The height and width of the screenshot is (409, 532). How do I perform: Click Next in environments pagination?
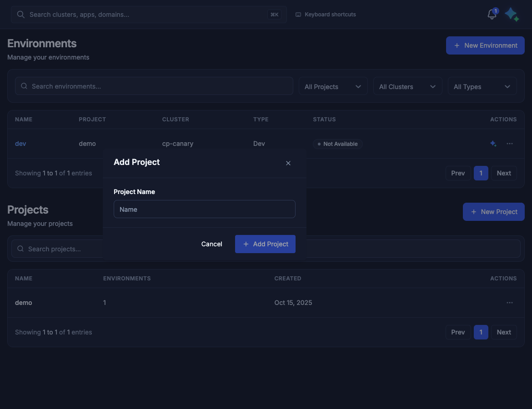504,173
